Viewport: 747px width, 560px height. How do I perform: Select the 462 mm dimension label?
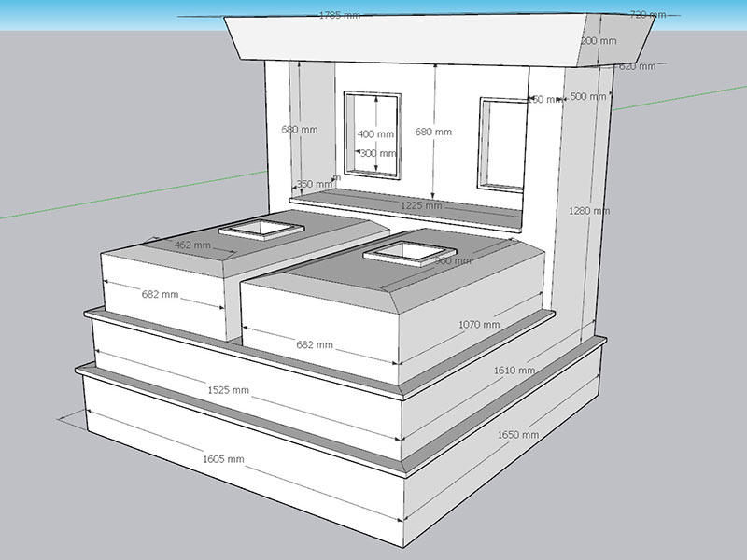pos(192,245)
